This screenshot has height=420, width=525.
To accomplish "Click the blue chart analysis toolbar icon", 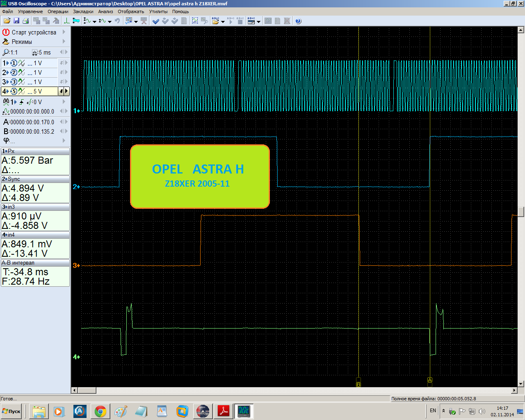I will pyautogui.click(x=129, y=21).
